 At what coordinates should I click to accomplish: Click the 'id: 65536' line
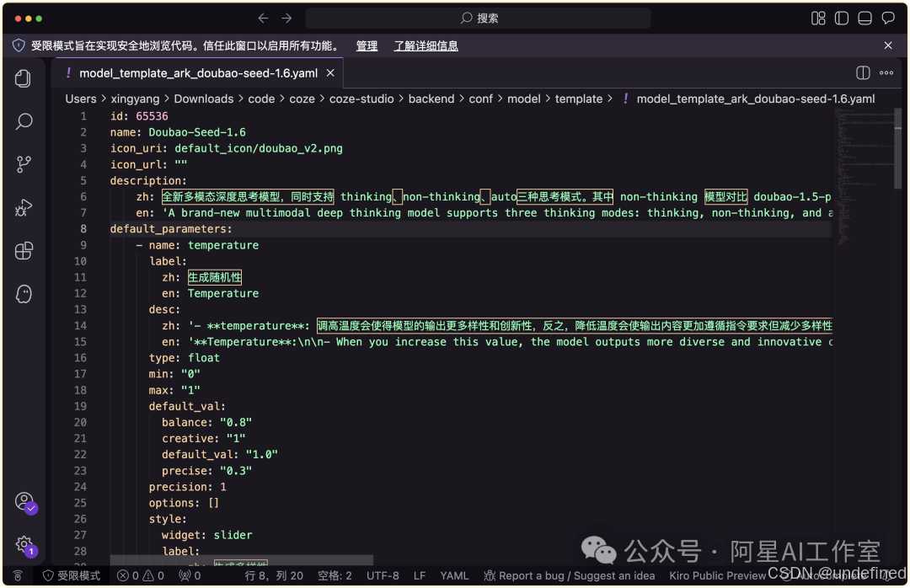[139, 116]
